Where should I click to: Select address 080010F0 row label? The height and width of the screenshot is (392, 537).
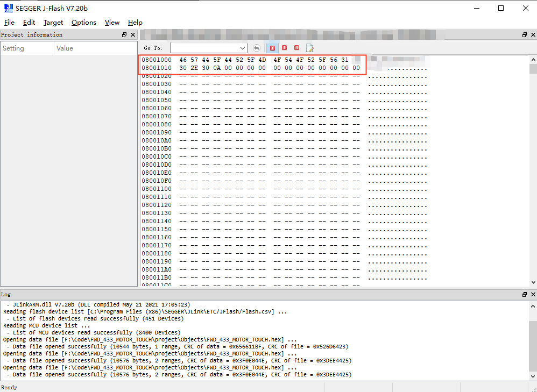(157, 181)
